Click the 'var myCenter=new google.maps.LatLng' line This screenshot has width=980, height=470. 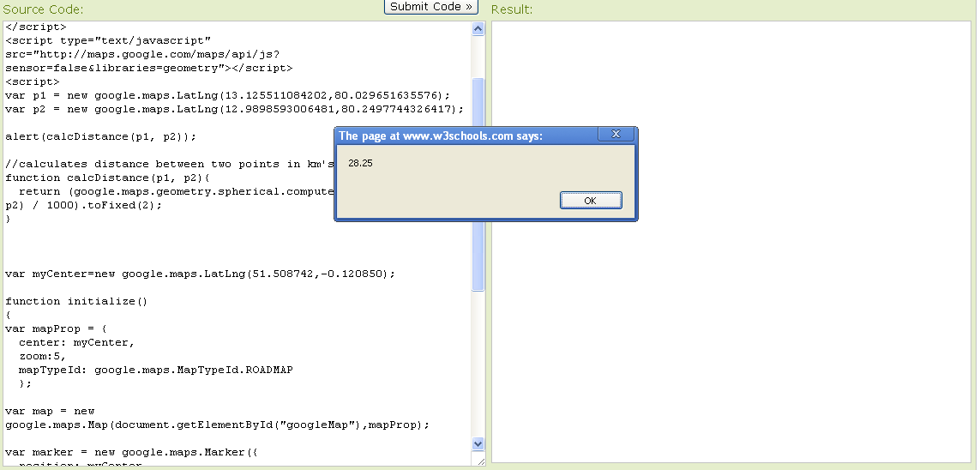coord(200,274)
